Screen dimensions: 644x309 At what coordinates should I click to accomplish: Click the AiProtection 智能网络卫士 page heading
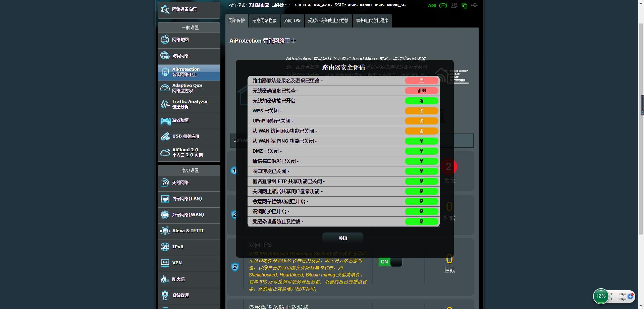(263, 41)
